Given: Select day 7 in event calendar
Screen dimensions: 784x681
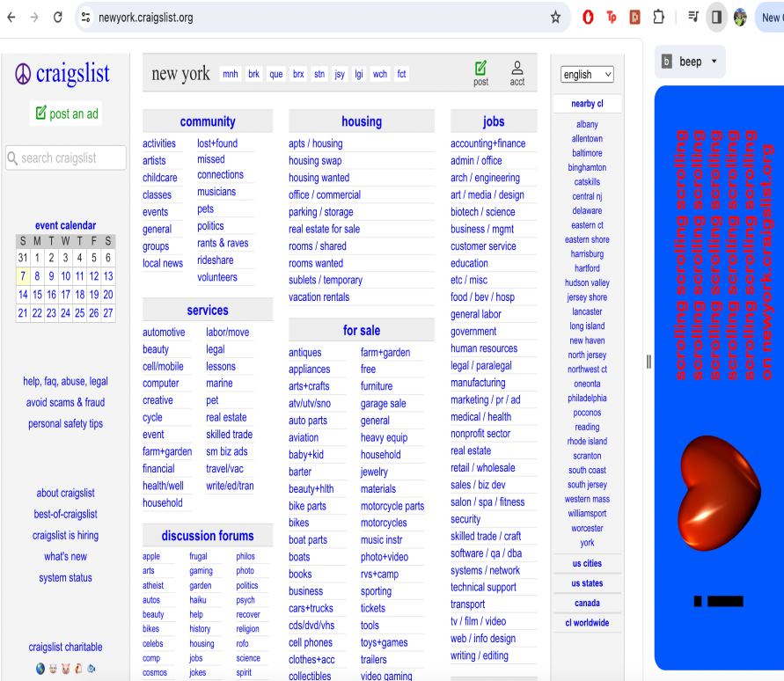Looking at the screenshot, I should click(23, 276).
